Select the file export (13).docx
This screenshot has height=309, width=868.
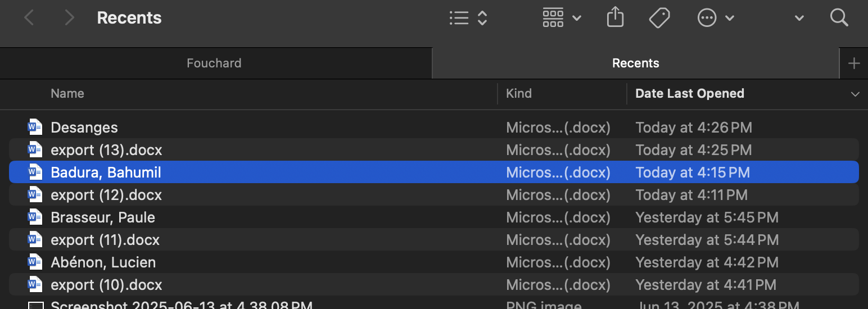pos(106,150)
